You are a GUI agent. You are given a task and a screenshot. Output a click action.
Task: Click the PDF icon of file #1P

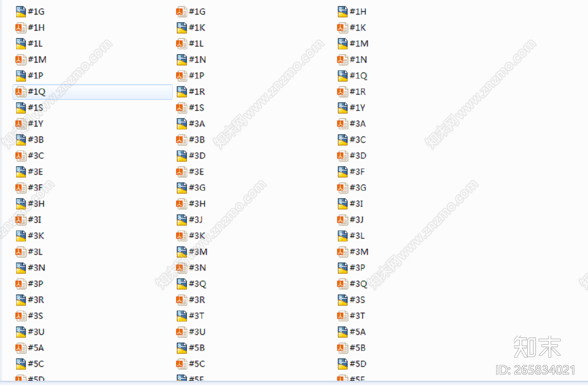tap(182, 76)
